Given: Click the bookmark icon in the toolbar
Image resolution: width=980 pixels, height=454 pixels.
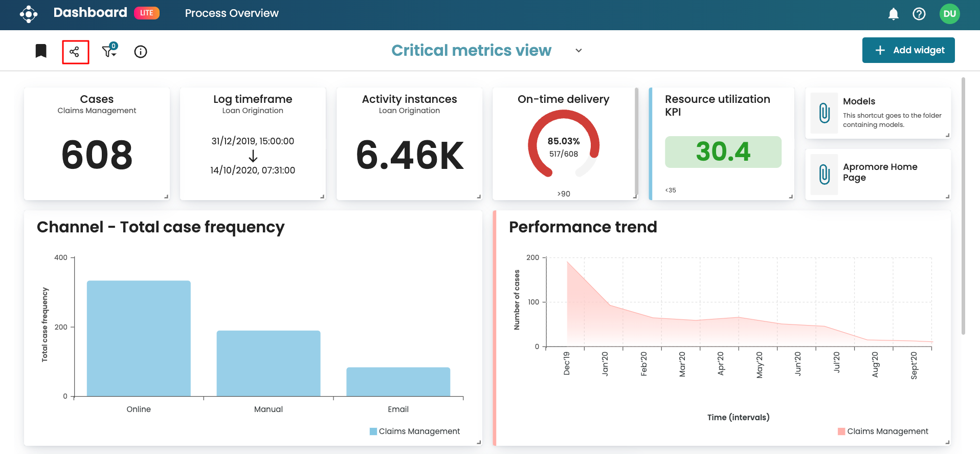Looking at the screenshot, I should (x=41, y=51).
